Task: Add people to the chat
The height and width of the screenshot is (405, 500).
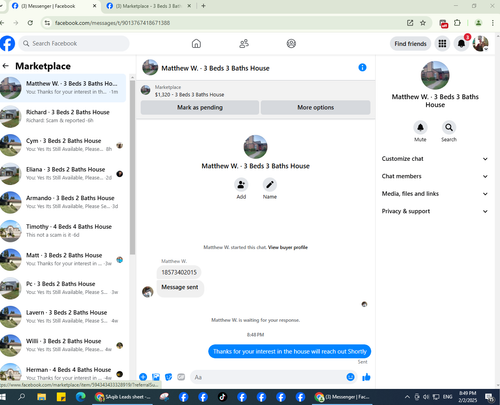Action: [241, 185]
